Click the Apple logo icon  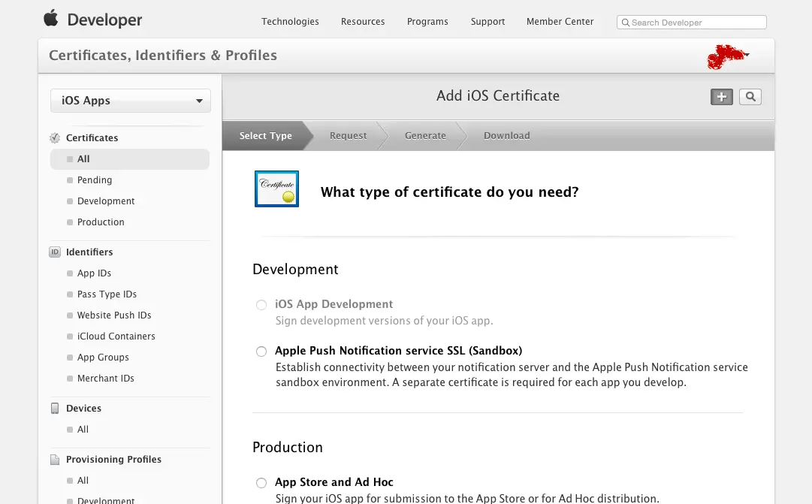point(51,18)
